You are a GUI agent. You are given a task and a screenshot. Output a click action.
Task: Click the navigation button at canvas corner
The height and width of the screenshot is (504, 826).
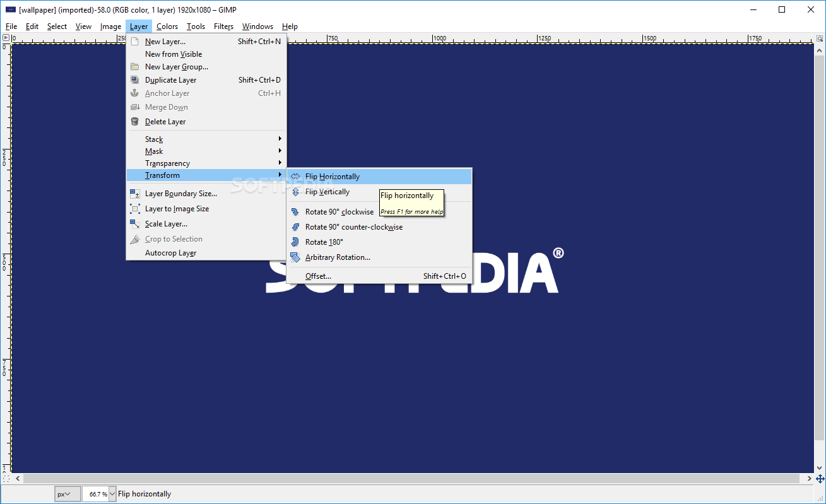[x=820, y=479]
